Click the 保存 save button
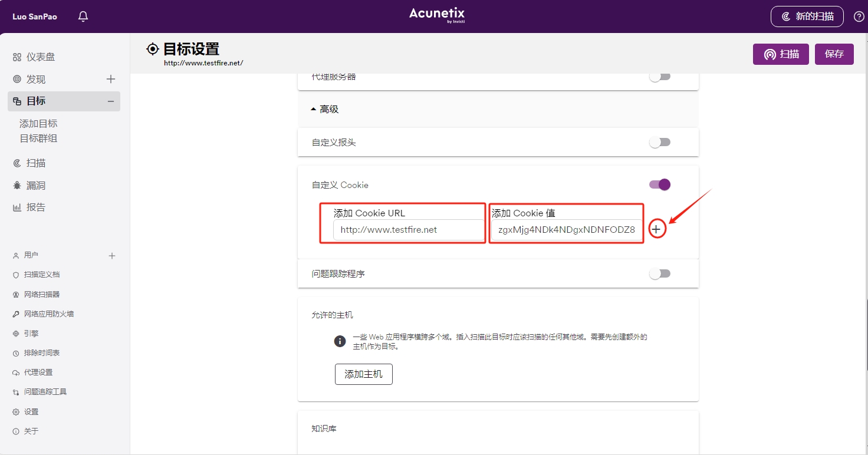Screen dimensions: 868x455 (834, 54)
